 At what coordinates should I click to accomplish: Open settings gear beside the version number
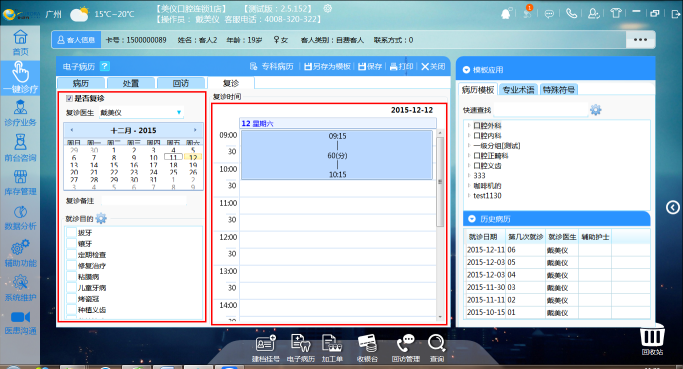328,8
